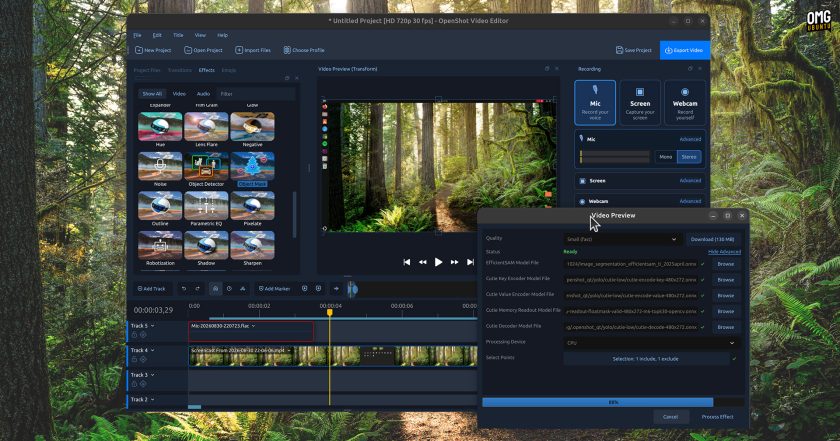Choose the Mono mic option
The height and width of the screenshot is (441, 840).
click(x=666, y=157)
